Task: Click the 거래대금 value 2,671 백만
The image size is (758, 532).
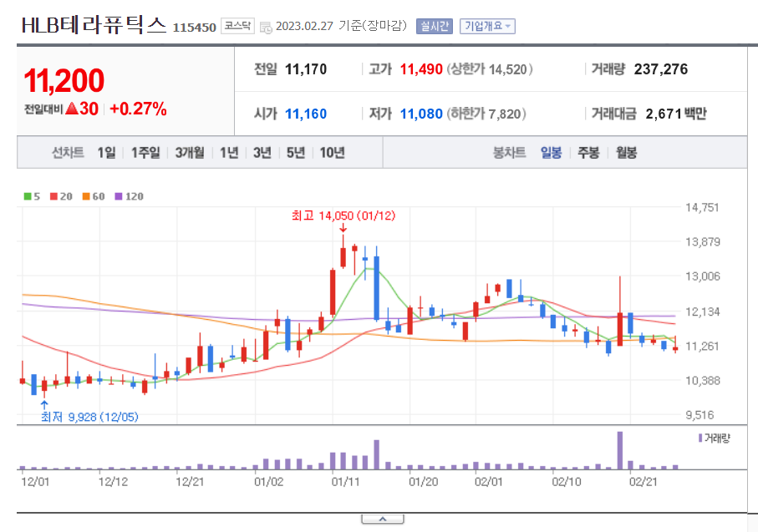Action: (x=676, y=114)
